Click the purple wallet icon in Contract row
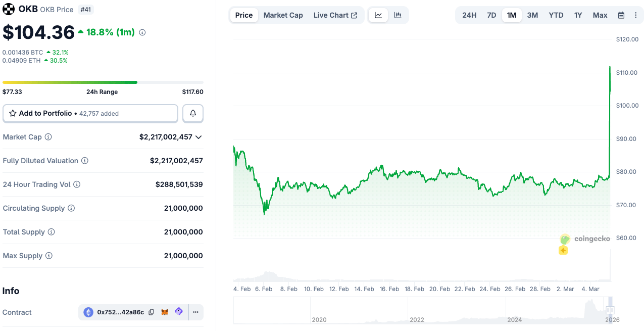 coord(178,312)
